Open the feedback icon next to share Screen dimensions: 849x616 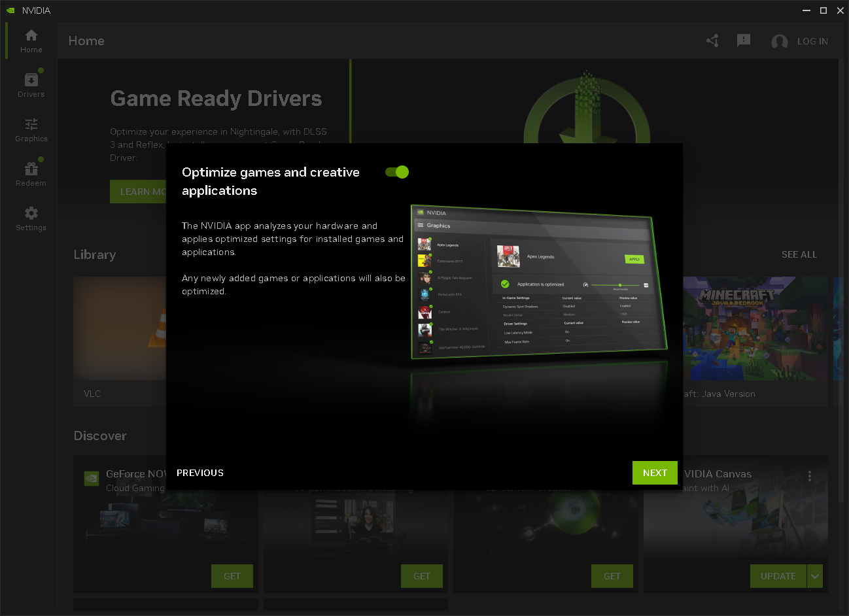[x=744, y=41]
